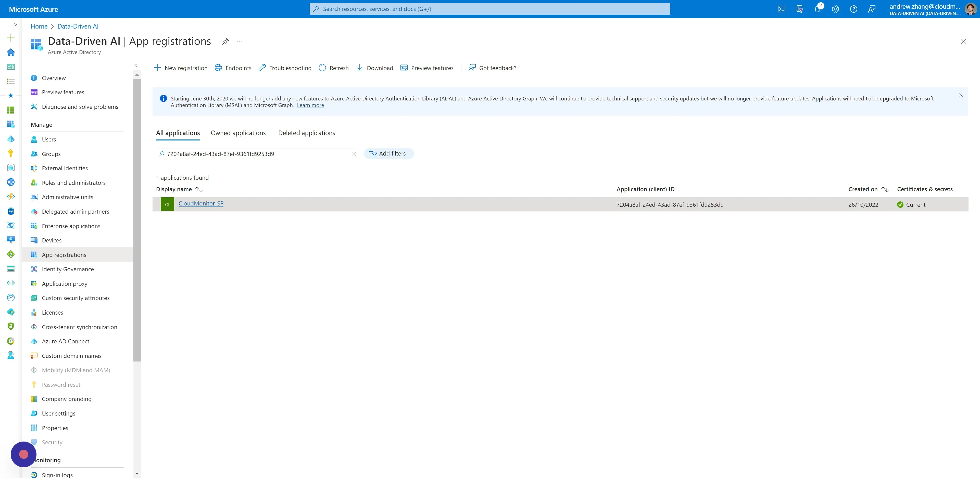Open SQL databases icon in rail
980x478 pixels.
(11, 211)
